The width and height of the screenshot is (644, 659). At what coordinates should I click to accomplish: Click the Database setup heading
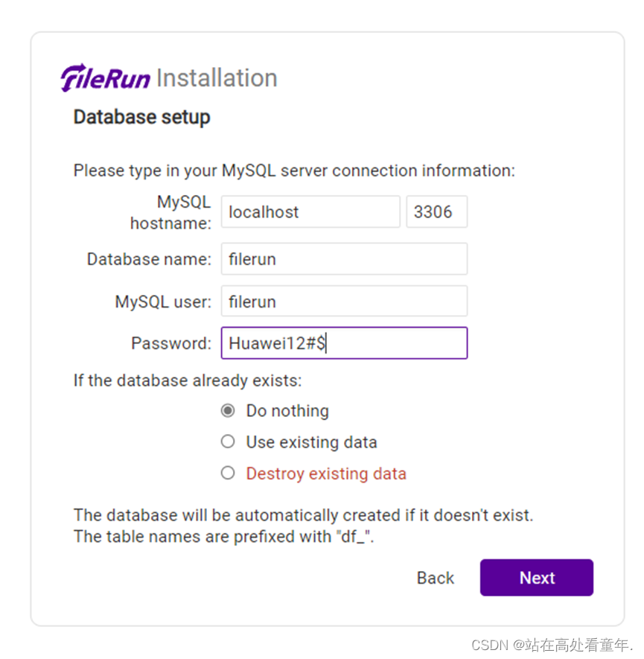[x=141, y=117]
